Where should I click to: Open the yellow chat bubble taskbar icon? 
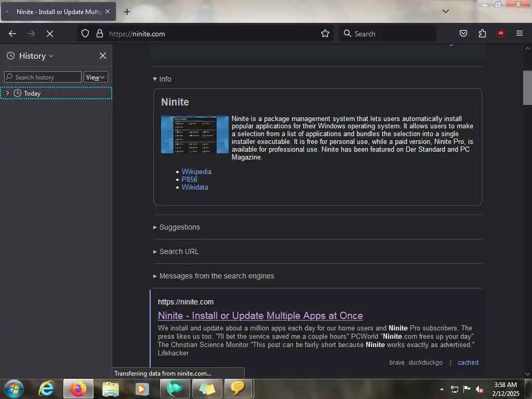click(x=238, y=389)
